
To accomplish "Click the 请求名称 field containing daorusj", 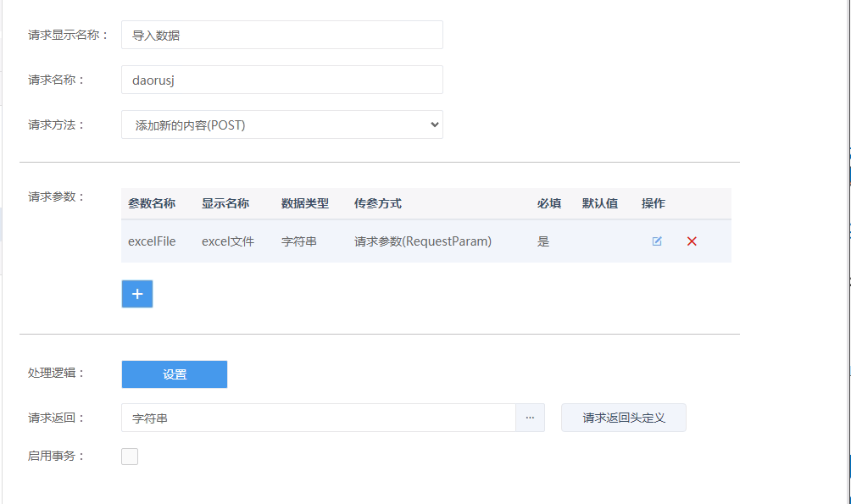I will 281,80.
